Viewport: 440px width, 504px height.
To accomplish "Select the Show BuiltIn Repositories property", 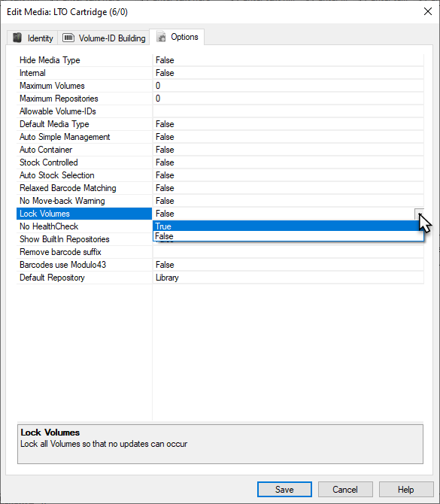I will 84,239.
